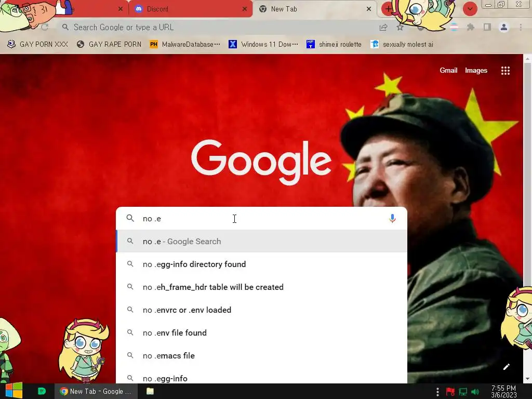
Task: Open the MalwareDatabase bookmark
Action: click(x=185, y=44)
